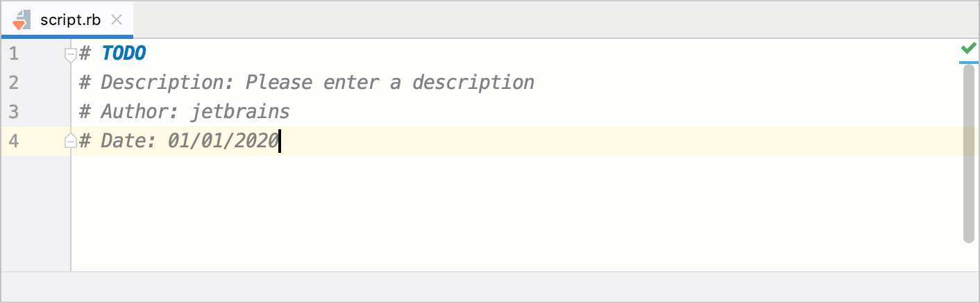
Task: Click the "Please enter a description" text
Action: (x=390, y=83)
